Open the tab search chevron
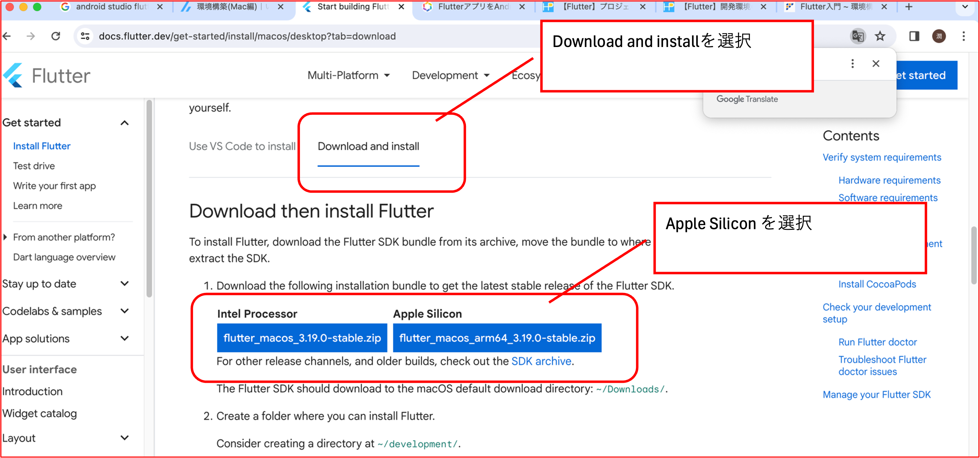Viewport: 980px width, 458px height. [x=965, y=7]
